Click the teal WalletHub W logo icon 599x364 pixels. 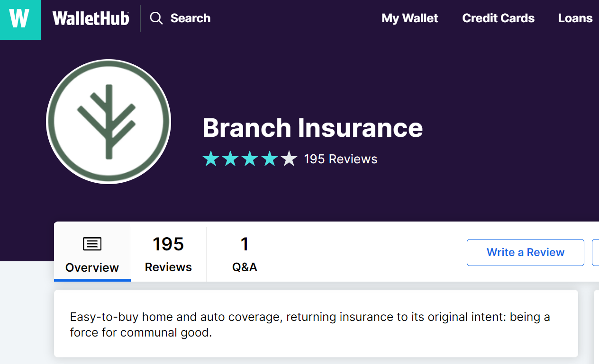[x=20, y=20]
